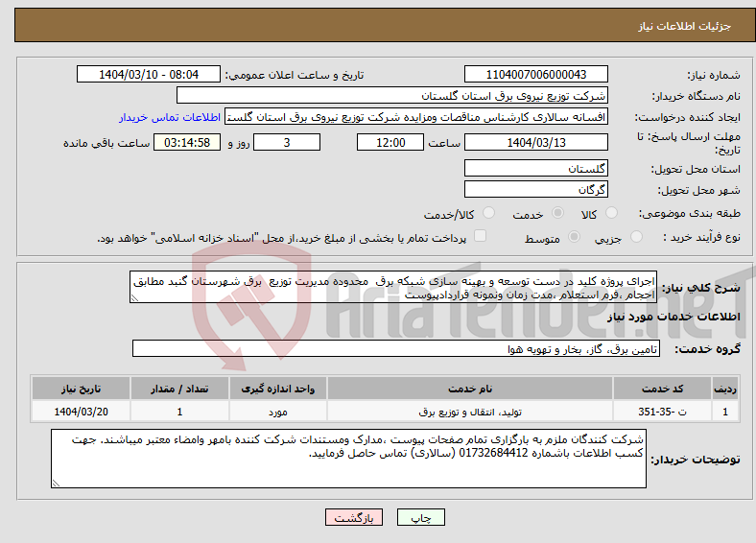Click the شماره نیاز label

(714, 75)
